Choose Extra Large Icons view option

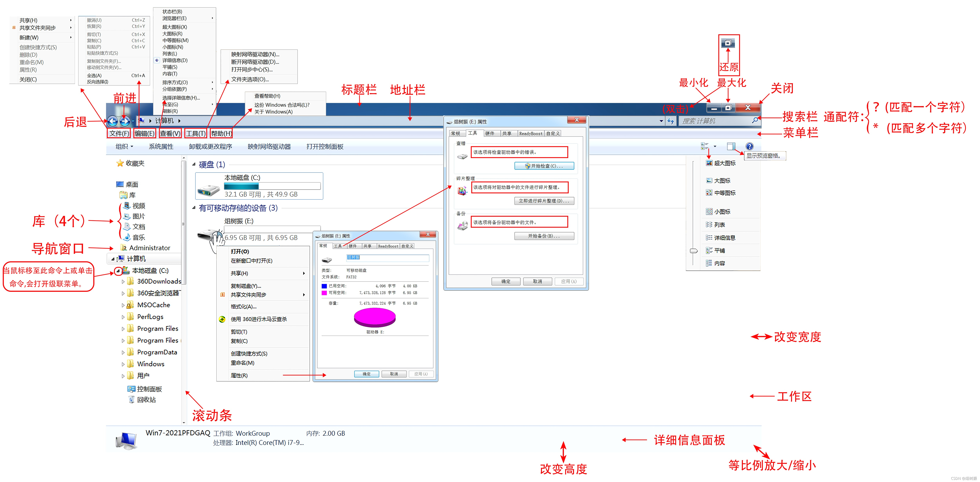pos(724,163)
